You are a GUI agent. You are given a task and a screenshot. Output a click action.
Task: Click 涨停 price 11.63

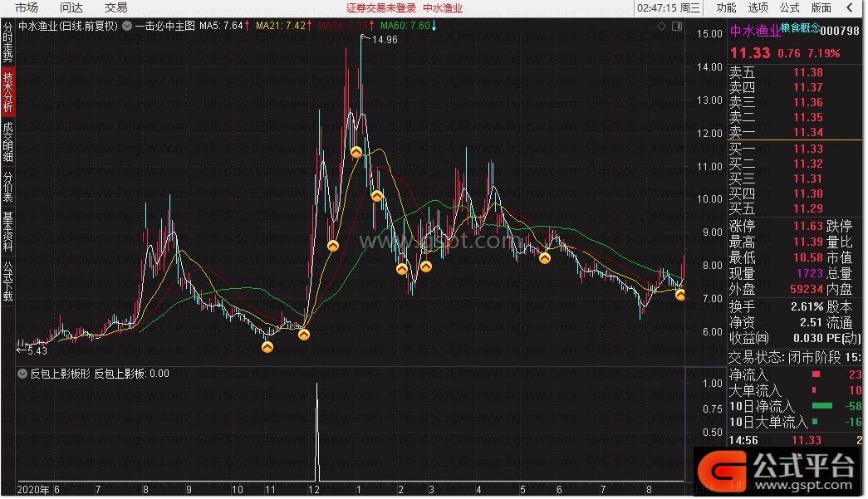point(807,227)
